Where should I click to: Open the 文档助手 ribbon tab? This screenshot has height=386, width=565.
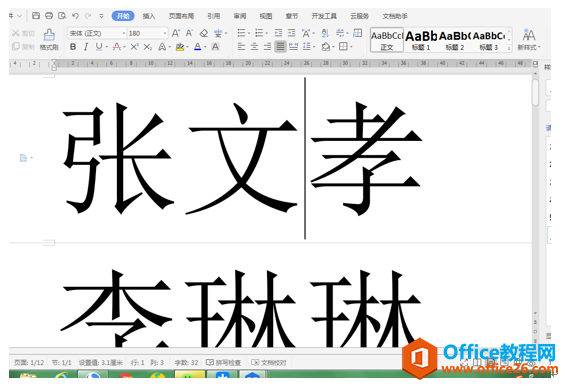coord(395,16)
